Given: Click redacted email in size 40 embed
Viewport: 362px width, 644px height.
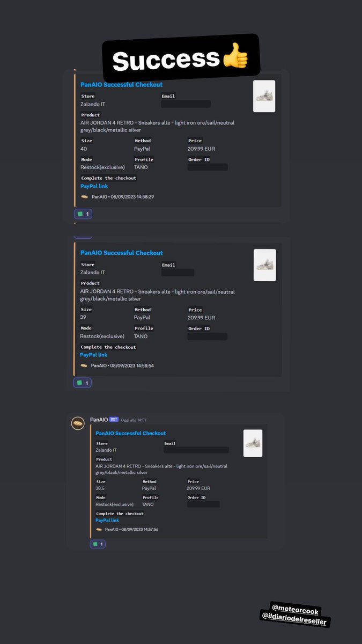Looking at the screenshot, I should point(186,104).
